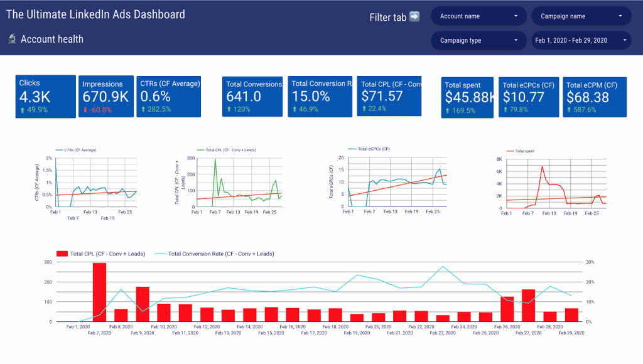Click the up arrow beside Total spent 169.5%

click(447, 110)
